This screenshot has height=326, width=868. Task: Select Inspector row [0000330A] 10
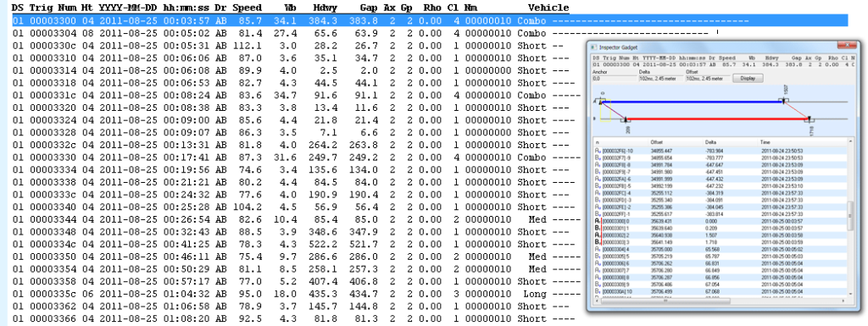click(x=720, y=291)
